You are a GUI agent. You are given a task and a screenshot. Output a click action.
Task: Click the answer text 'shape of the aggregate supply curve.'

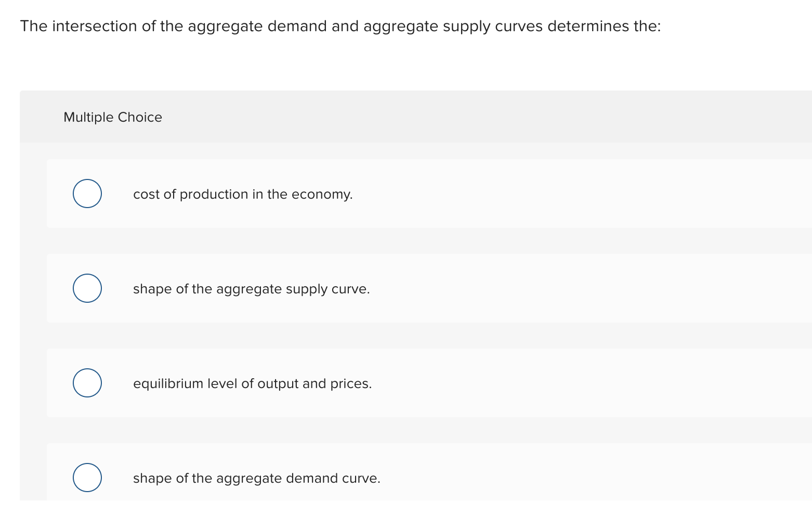click(x=251, y=289)
